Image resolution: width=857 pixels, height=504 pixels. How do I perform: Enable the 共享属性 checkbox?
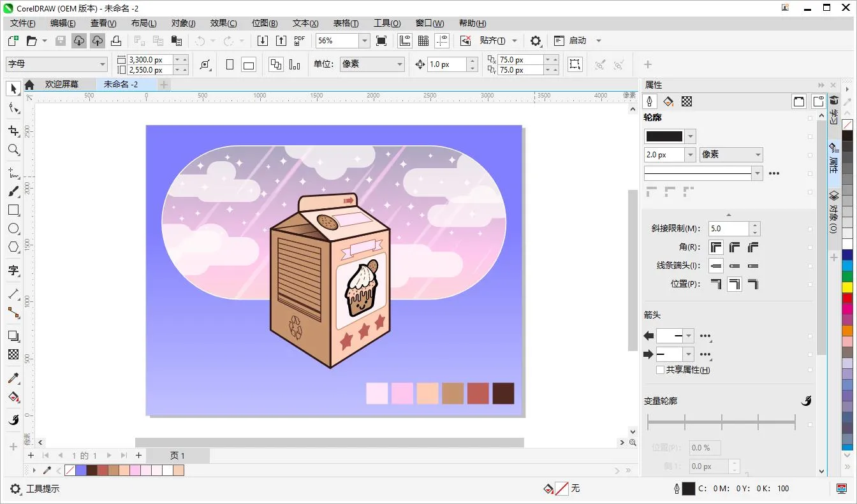tap(660, 370)
